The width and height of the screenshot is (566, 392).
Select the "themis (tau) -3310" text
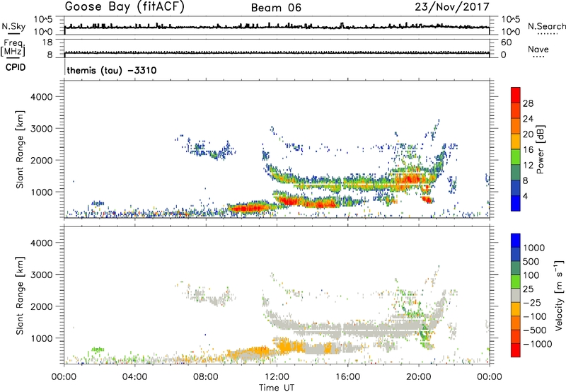[x=112, y=70]
